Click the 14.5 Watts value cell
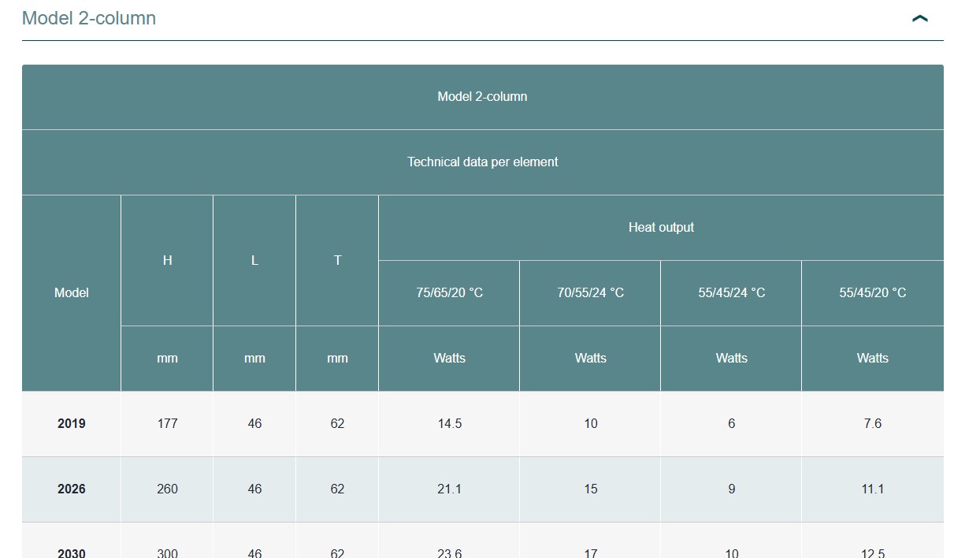 (x=449, y=423)
